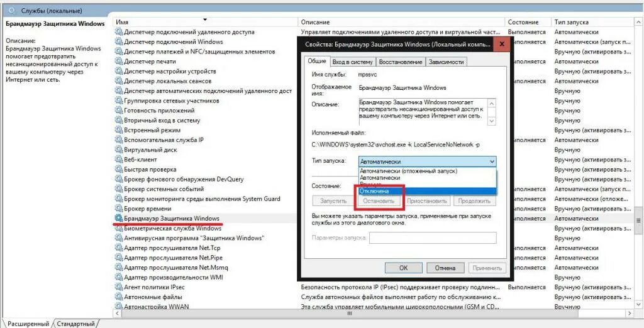Click gear icon of Диспетчер настройки устройств
Image resolution: width=644 pixels, height=328 pixels.
119,72
